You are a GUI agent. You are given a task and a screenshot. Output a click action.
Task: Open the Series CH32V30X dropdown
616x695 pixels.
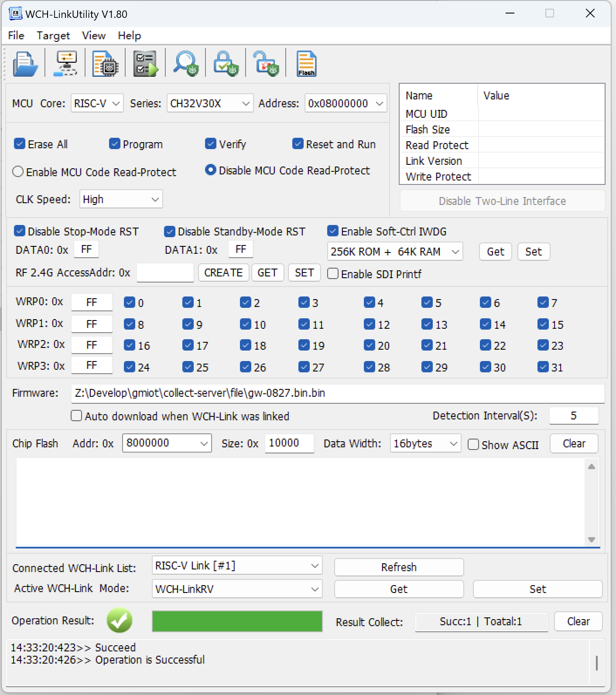pyautogui.click(x=210, y=103)
